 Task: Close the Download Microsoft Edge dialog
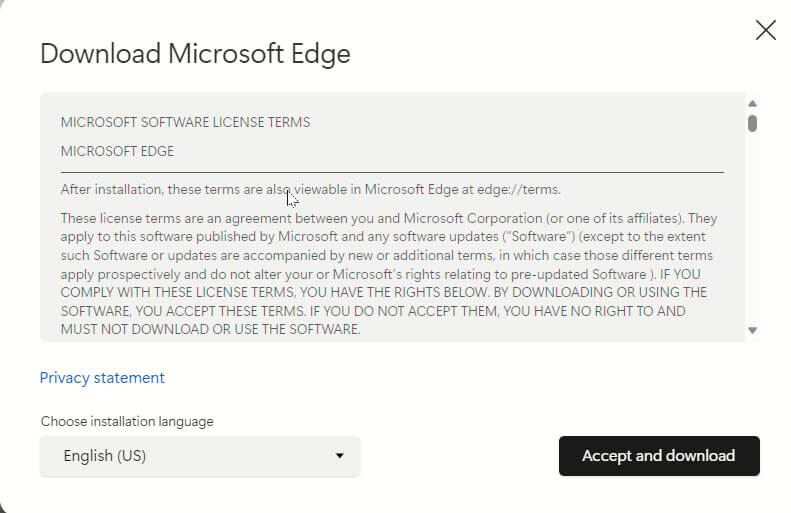[x=765, y=30]
